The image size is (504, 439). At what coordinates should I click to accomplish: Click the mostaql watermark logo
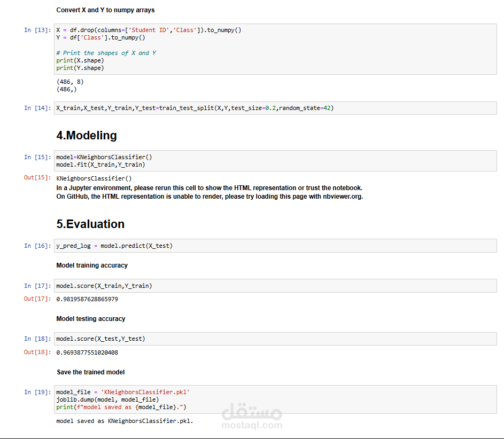[x=251, y=418]
